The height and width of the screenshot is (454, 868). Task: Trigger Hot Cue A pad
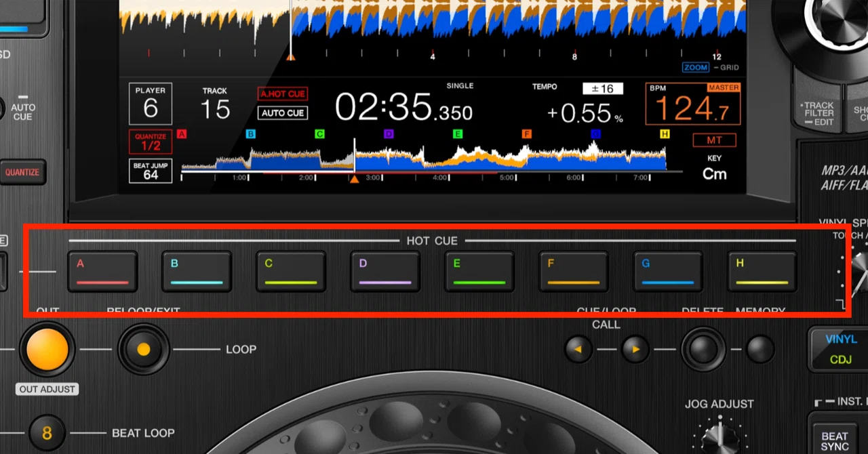pyautogui.click(x=102, y=272)
